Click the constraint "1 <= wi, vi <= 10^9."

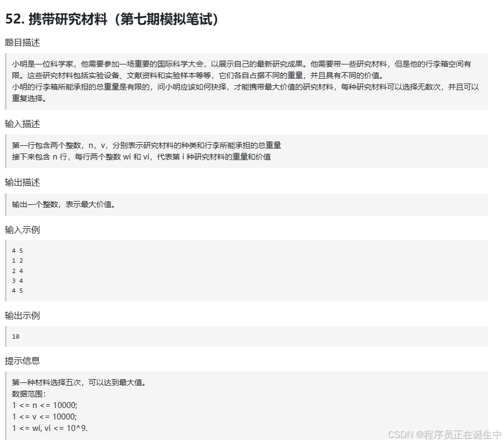tap(50, 428)
